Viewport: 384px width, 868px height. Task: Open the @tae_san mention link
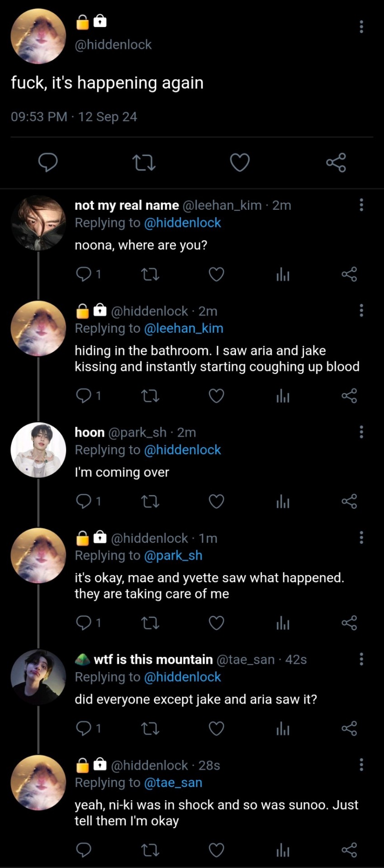(x=173, y=783)
